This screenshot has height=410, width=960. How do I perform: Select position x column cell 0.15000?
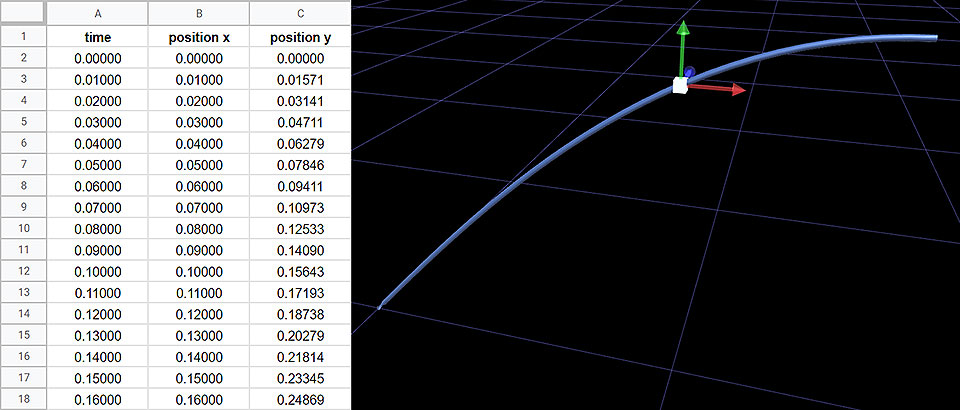[199, 378]
